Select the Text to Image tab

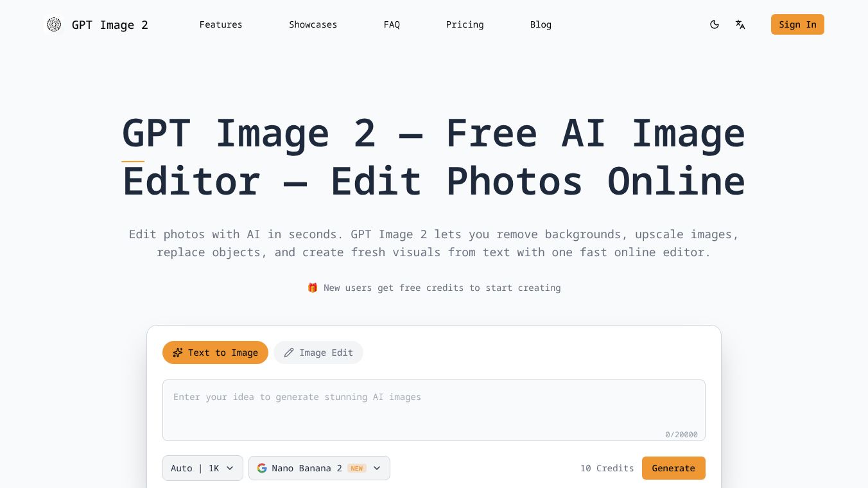[215, 353]
